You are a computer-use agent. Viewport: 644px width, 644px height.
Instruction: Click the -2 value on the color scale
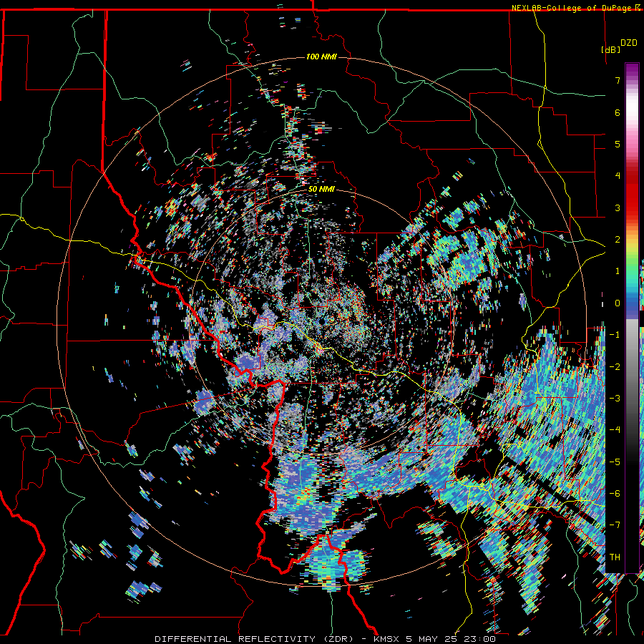615,367
